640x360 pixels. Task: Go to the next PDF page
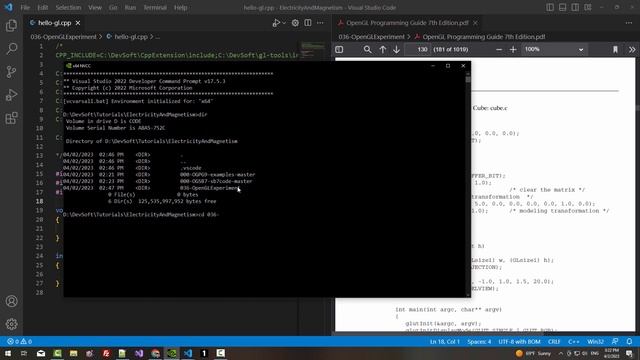coord(396,49)
